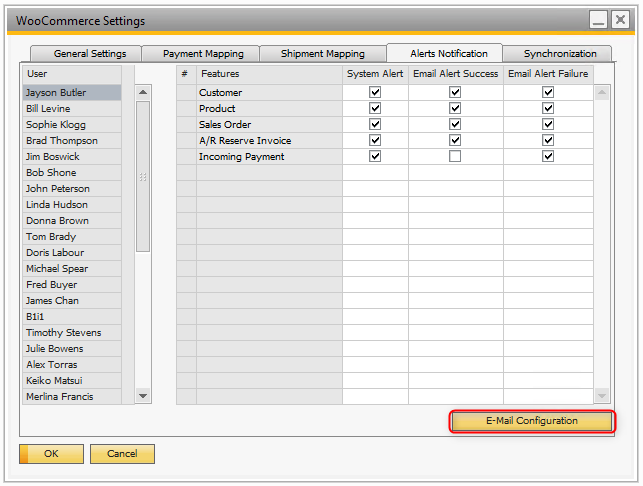Disable Email Alert Success for Sales Order
The height and width of the screenshot is (486, 643).
(x=455, y=125)
